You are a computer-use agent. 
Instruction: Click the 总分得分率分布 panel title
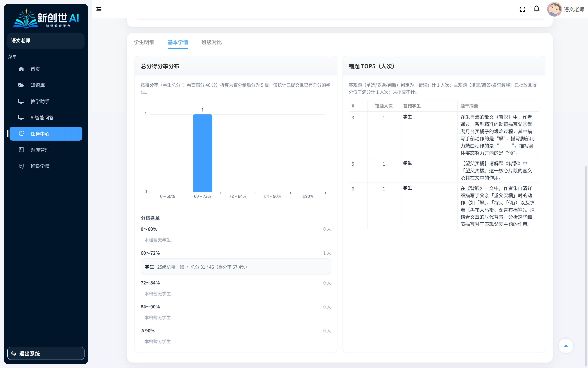point(160,66)
